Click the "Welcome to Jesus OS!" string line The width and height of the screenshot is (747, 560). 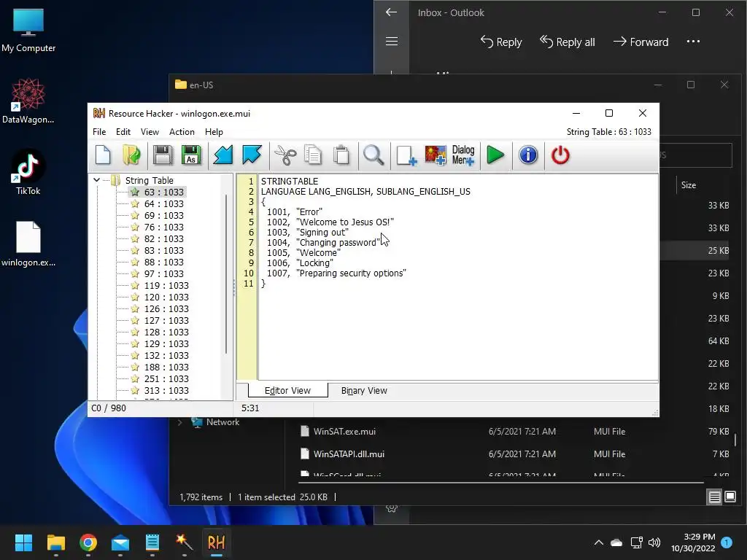[345, 222]
